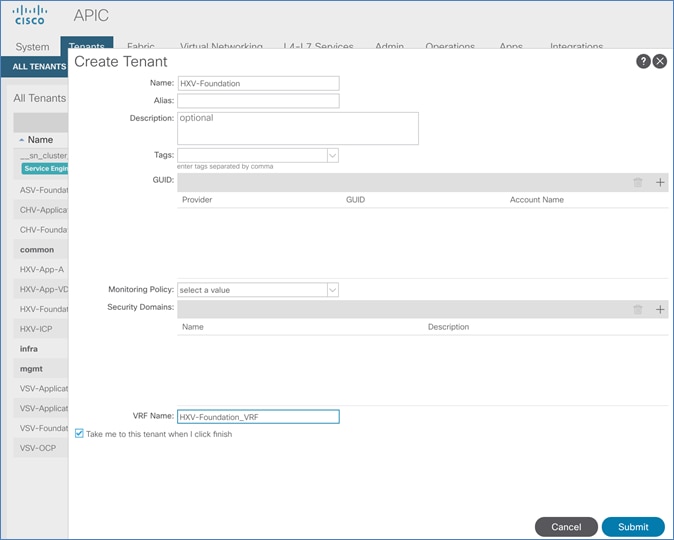The width and height of the screenshot is (674, 540).
Task: Select the VSV-OCP tenant row
Action: pyautogui.click(x=41, y=448)
